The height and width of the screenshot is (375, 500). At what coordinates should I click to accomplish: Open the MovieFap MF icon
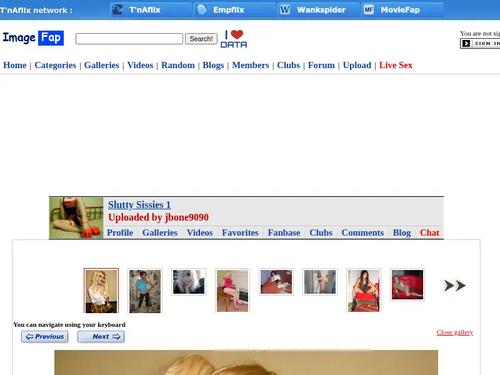pos(369,10)
